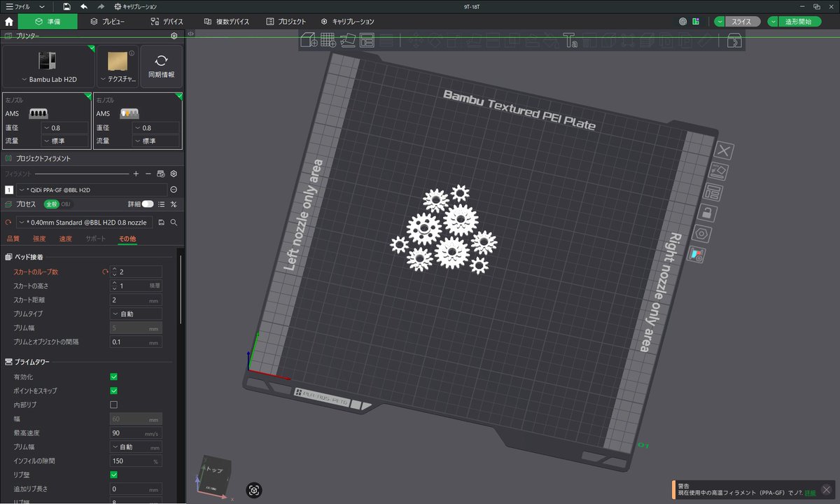Save the process preset with the disk icon
The width and height of the screenshot is (840, 504).
[x=162, y=222]
